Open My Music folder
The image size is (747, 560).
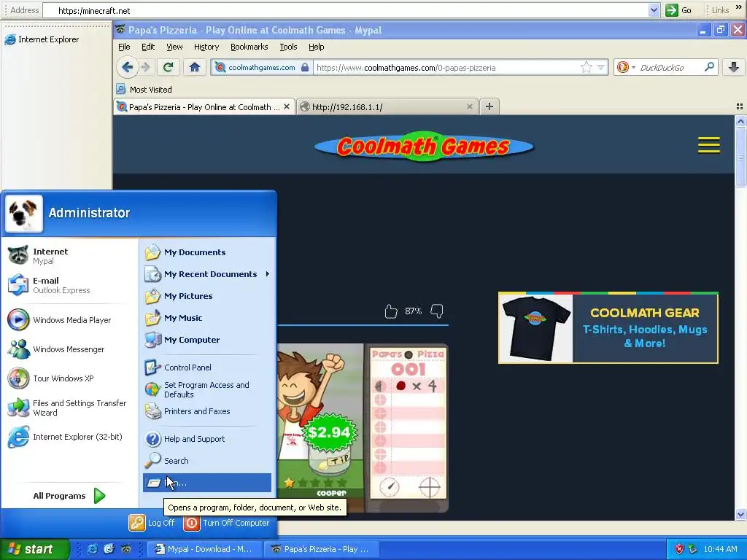(207, 318)
